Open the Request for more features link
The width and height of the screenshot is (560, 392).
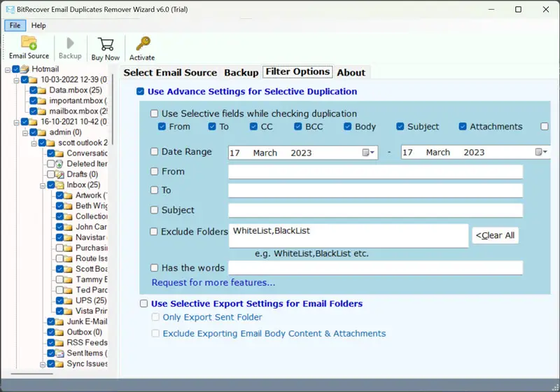213,283
